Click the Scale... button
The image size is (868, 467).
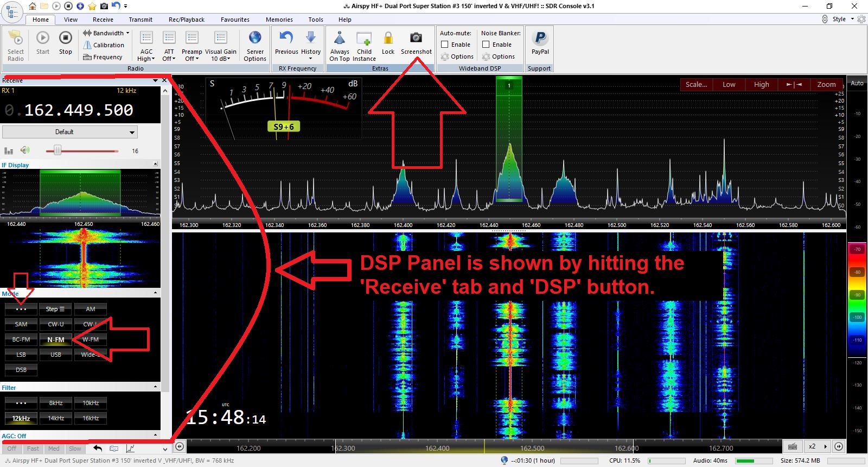pos(696,85)
